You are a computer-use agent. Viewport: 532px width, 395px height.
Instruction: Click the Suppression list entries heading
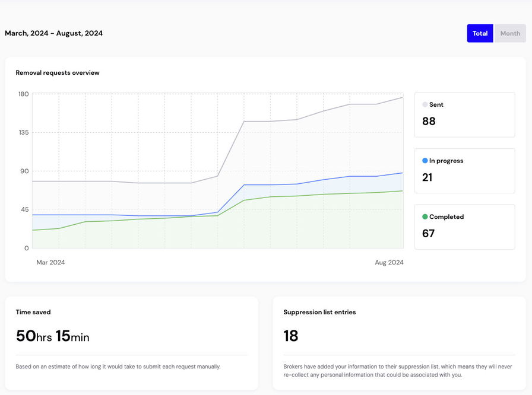coord(319,312)
